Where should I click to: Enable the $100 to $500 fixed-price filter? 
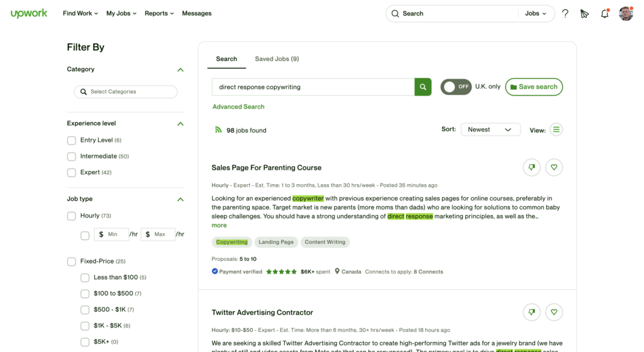click(85, 294)
